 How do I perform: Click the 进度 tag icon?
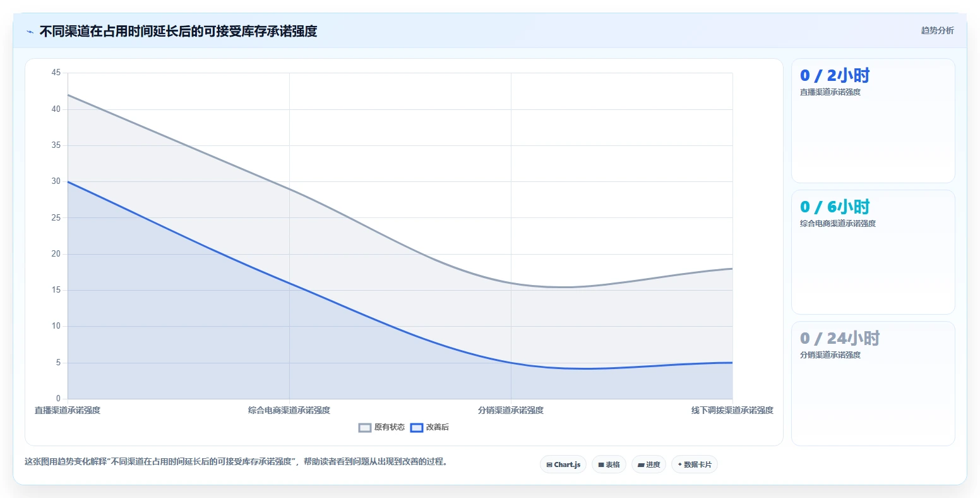pyautogui.click(x=641, y=465)
